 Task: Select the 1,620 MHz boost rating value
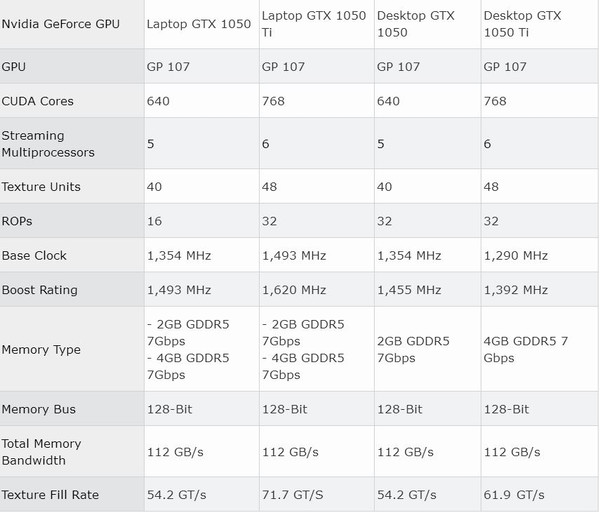point(294,290)
